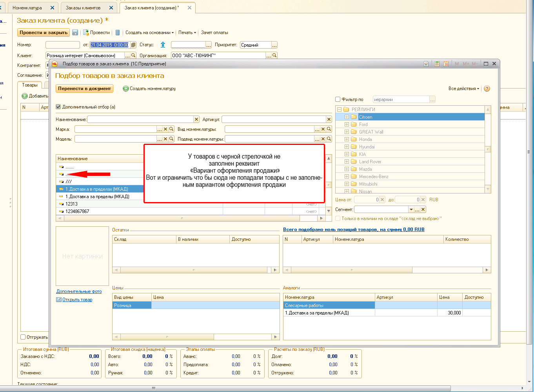Click the blue status up-arrow icon
The width and height of the screenshot is (534, 392).
[x=163, y=45]
